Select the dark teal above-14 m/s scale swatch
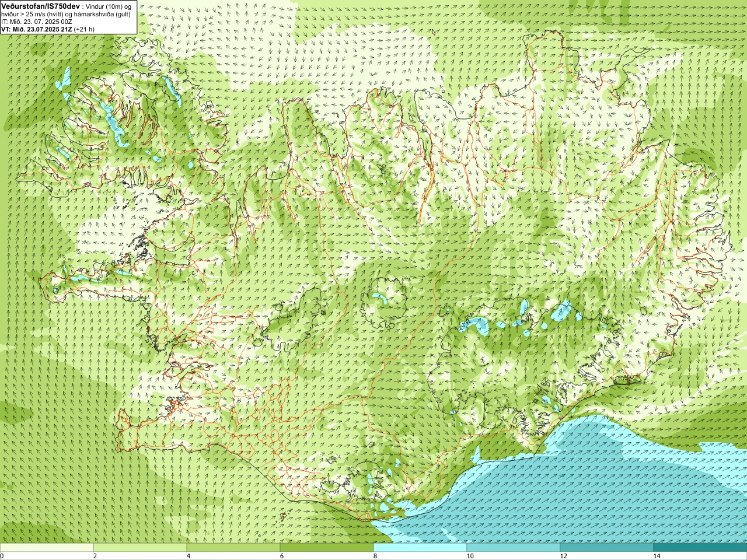Viewport: 747px width, 560px height. (x=700, y=548)
